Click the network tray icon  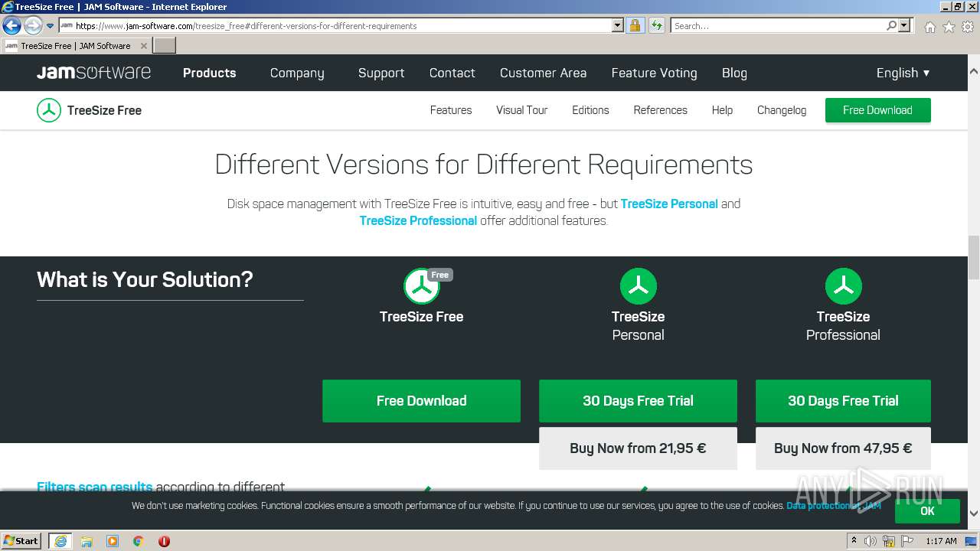tap(889, 541)
